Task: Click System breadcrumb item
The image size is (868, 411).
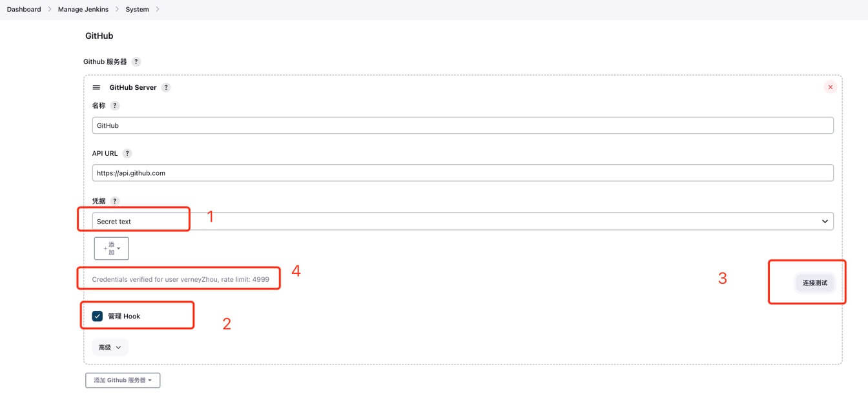Action: coord(137,9)
